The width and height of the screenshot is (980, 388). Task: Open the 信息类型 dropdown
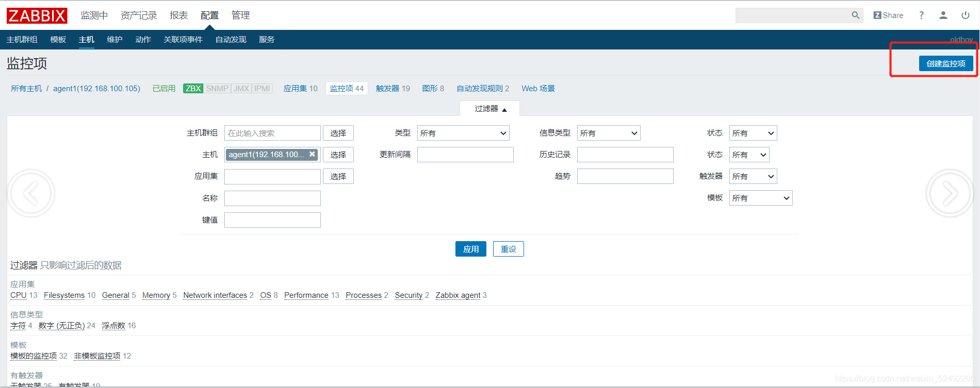tap(609, 133)
